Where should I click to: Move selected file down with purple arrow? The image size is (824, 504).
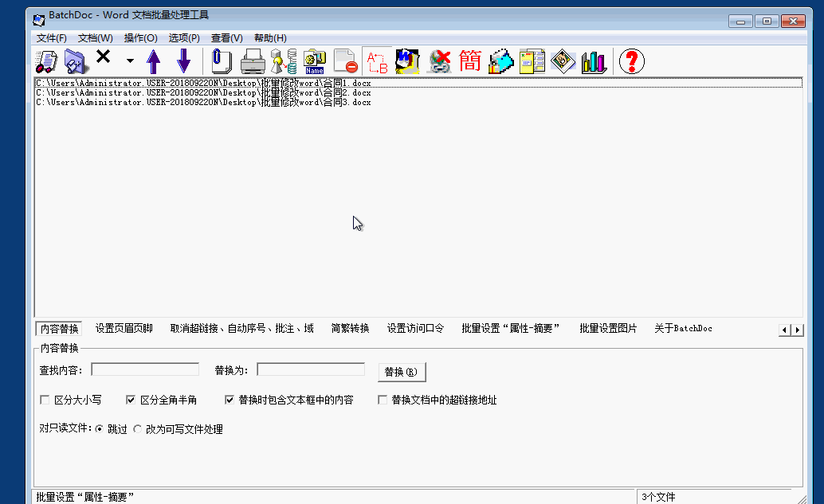[183, 61]
